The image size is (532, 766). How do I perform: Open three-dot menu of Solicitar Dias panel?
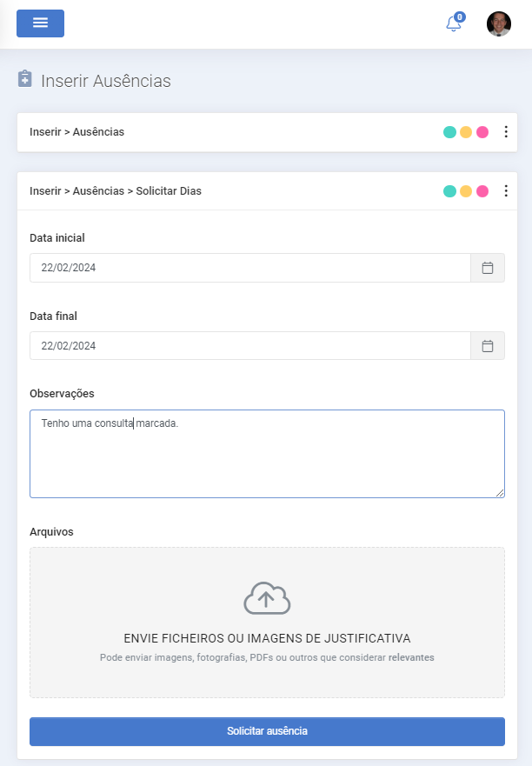click(x=506, y=191)
